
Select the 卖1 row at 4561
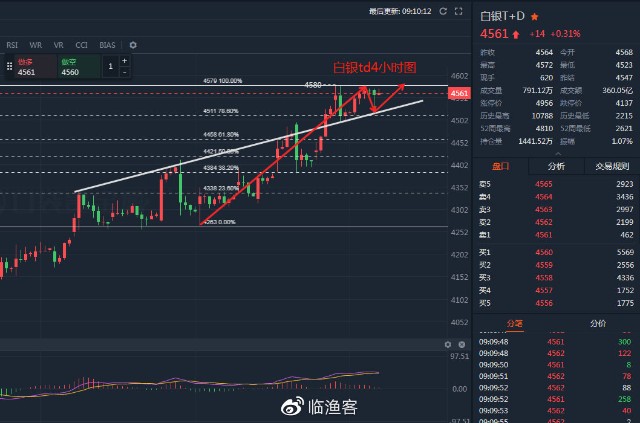(x=556, y=235)
